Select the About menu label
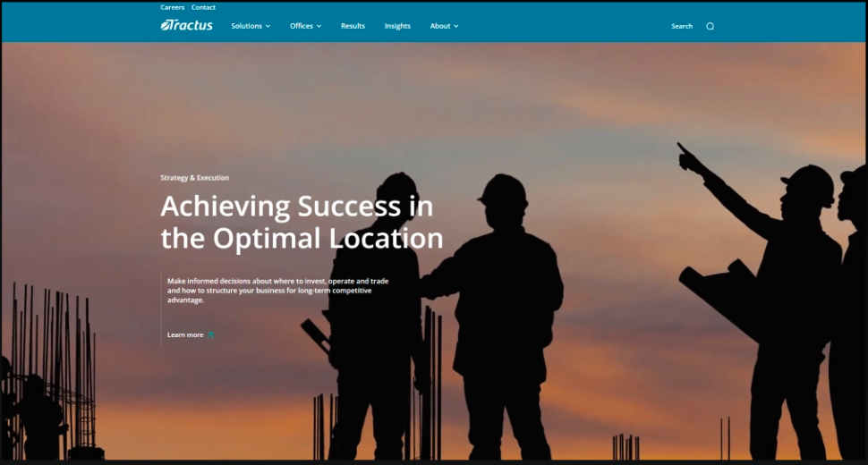 click(439, 26)
